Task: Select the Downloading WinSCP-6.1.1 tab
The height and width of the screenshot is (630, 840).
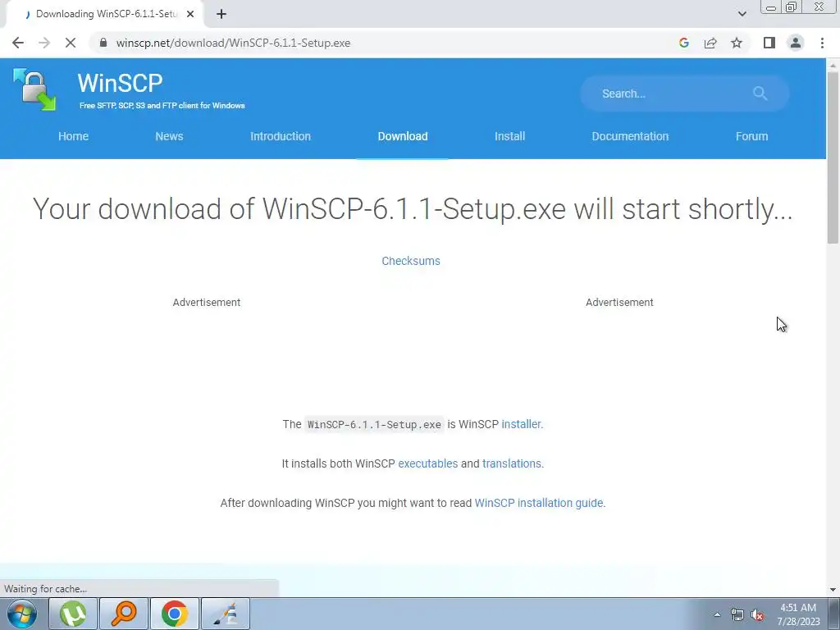Action: coord(104,14)
